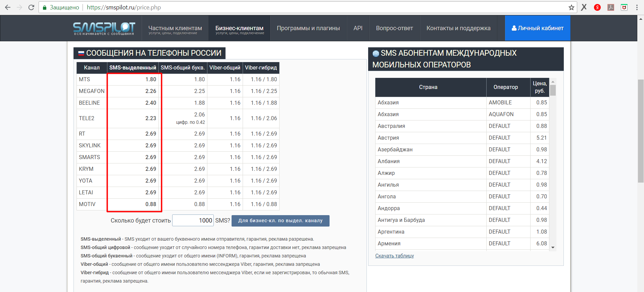This screenshot has height=292, width=644.
Task: Open the API menu item
Action: tap(358, 28)
